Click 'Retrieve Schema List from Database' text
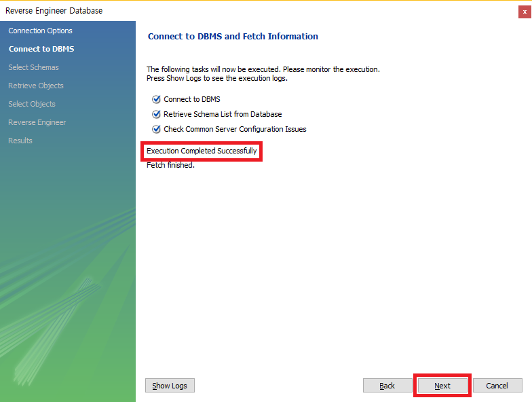The width and height of the screenshot is (532, 402). 223,114
